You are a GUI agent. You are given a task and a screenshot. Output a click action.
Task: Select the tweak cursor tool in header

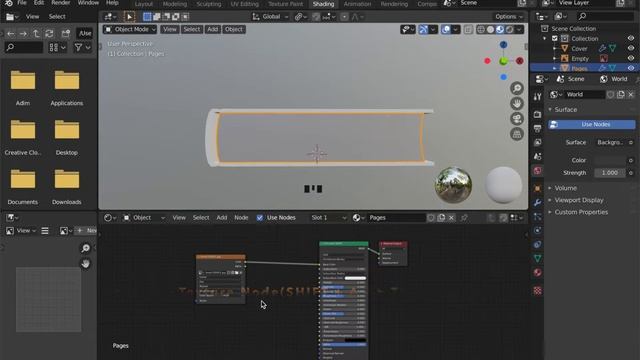tap(129, 17)
